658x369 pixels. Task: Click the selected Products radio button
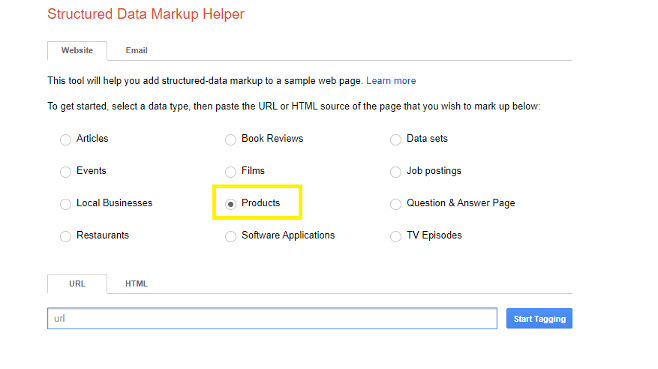230,204
